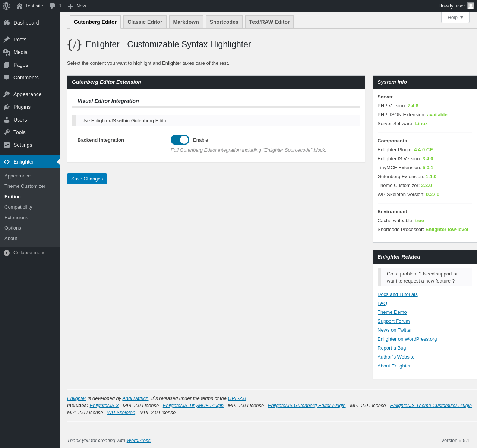Disable the Backend Integration toggle
Image resolution: width=477 pixels, height=448 pixels.
tap(180, 140)
